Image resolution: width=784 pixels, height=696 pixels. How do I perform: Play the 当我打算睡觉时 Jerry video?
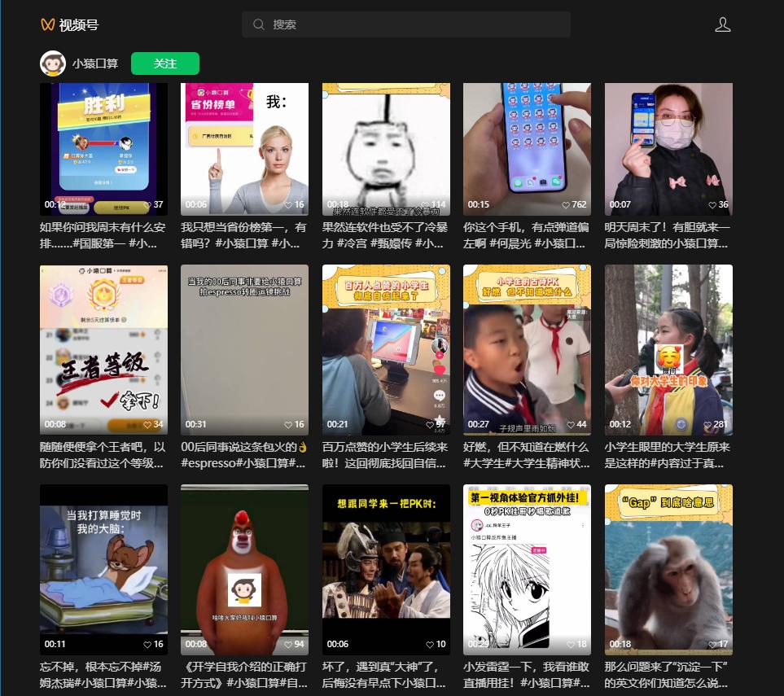tap(103, 570)
